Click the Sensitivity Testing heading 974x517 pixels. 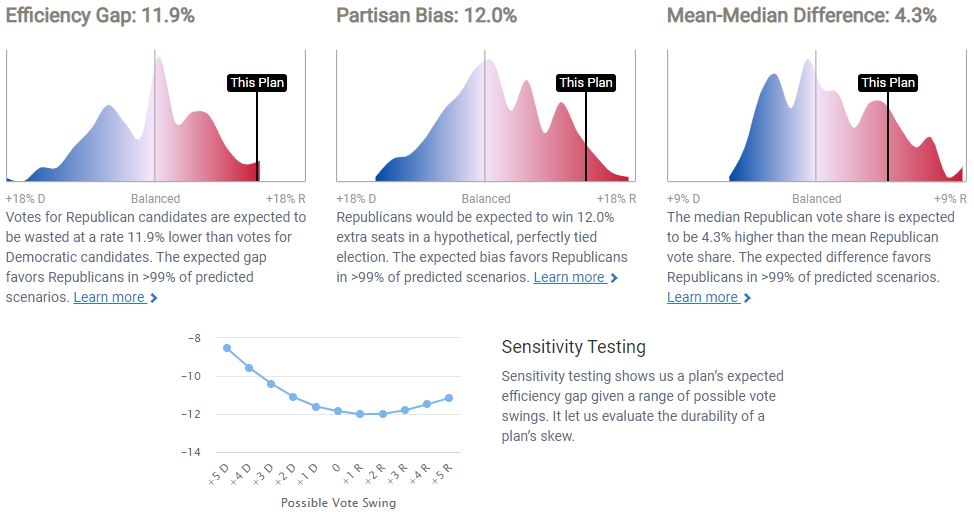(573, 347)
